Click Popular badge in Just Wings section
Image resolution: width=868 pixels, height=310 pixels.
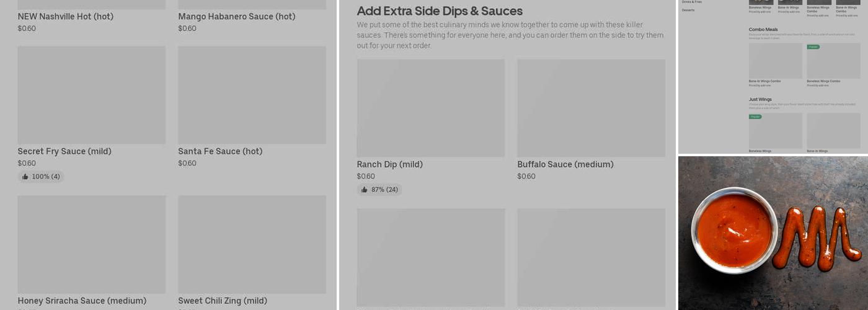755,117
